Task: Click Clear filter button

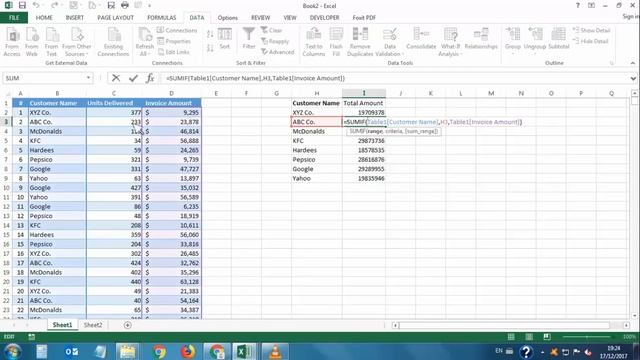Action: [271, 30]
